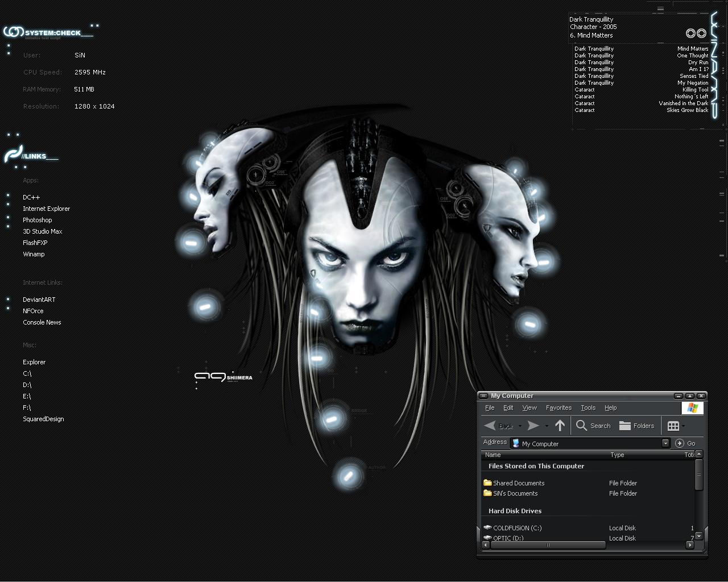Click the horizontal scrollbar right arrow
The width and height of the screenshot is (728, 582).
[x=690, y=544]
